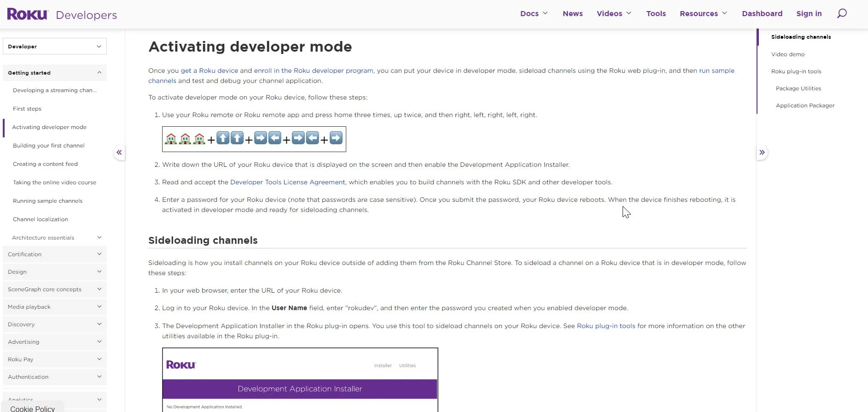Expand the Certification section
Image resolution: width=868 pixels, height=412 pixels.
click(55, 254)
